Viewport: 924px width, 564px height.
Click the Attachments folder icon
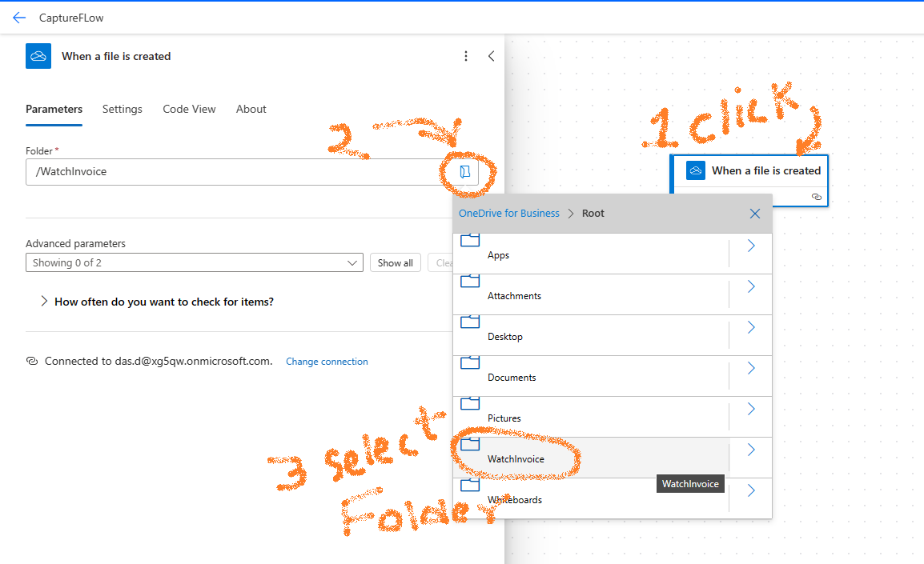(470, 281)
